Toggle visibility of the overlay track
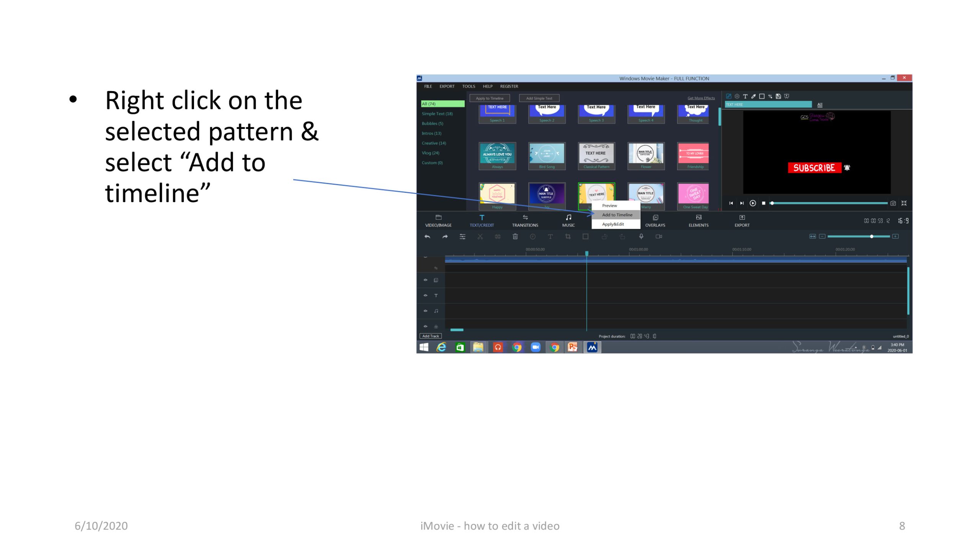The width and height of the screenshot is (980, 551). tap(425, 280)
